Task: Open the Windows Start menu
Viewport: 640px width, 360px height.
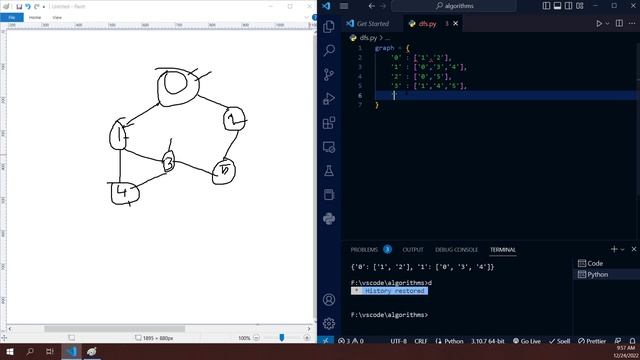Action: (x=9, y=351)
